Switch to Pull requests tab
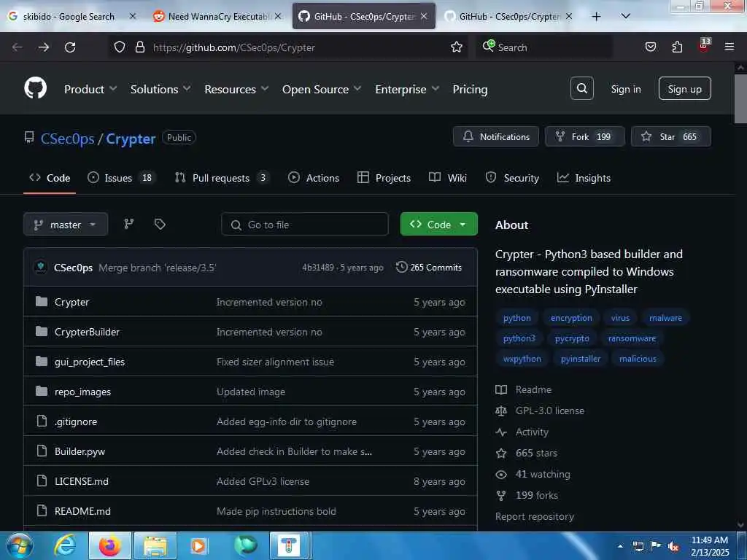Screen dimensions: 747x560 pos(222,178)
